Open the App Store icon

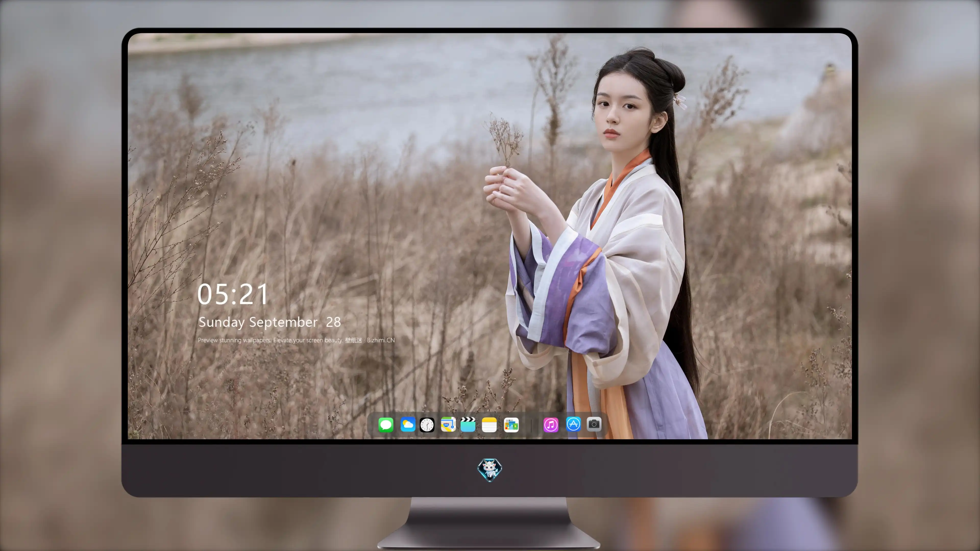coord(573,424)
